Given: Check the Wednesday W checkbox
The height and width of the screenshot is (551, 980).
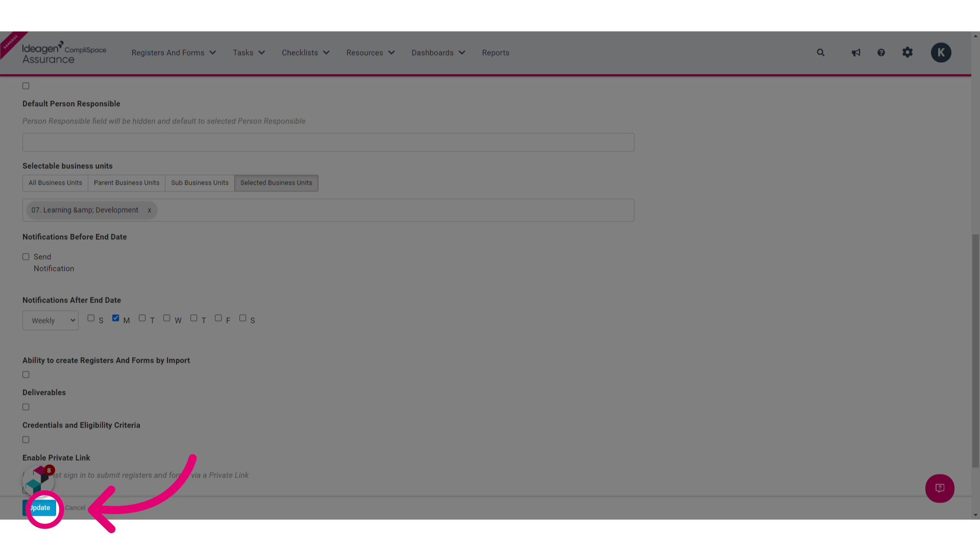Looking at the screenshot, I should click(x=166, y=318).
